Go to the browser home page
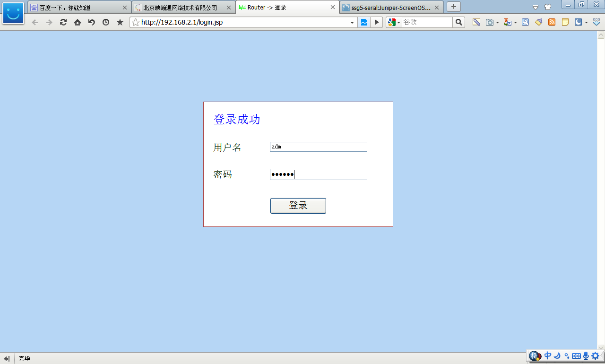 (78, 22)
